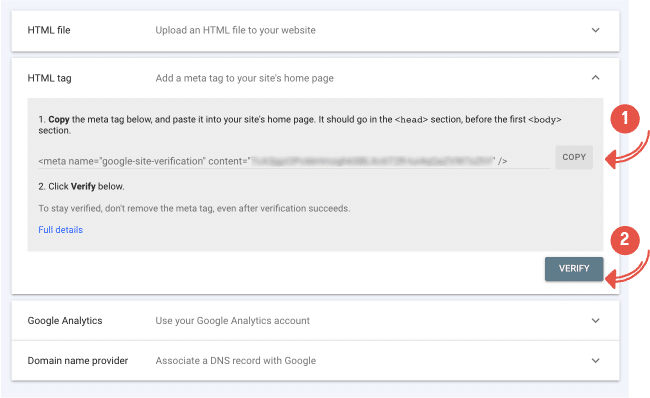Viewport: 650px width, 398px height.
Task: Open the Full details link
Action: point(61,230)
